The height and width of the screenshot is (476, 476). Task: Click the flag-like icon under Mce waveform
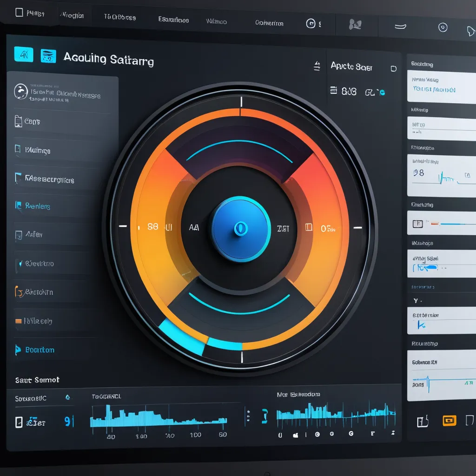tap(373, 434)
